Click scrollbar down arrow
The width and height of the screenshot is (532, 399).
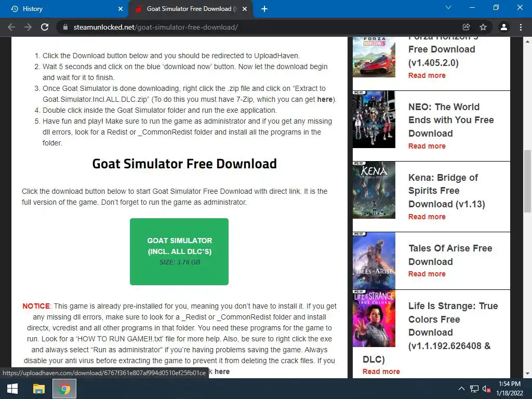point(527,374)
